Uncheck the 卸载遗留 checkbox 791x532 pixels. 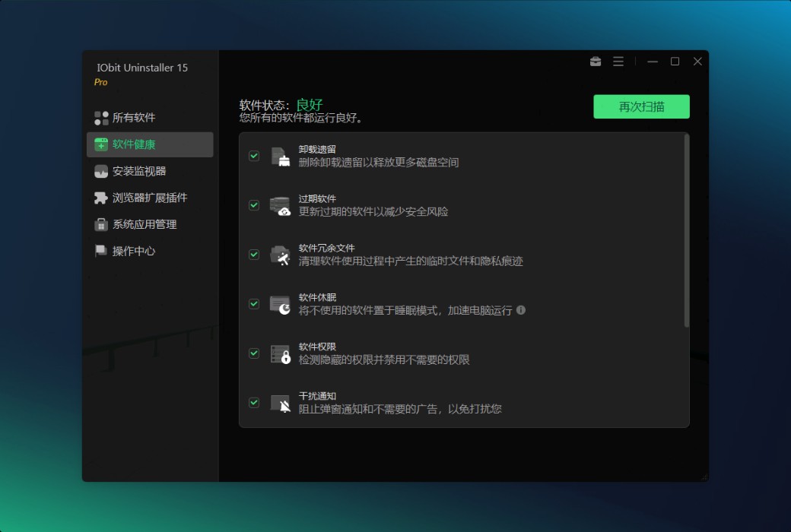pyautogui.click(x=254, y=156)
